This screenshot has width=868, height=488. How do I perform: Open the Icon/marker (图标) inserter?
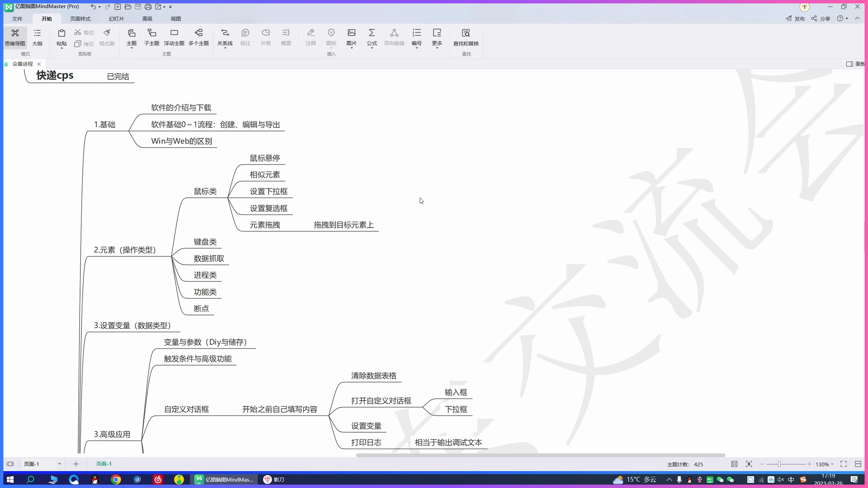click(x=331, y=38)
